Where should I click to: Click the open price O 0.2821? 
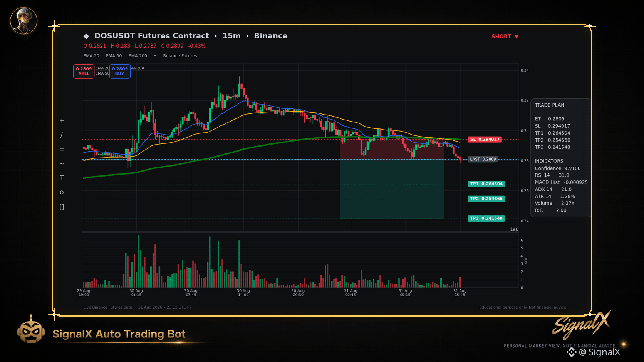(95, 46)
